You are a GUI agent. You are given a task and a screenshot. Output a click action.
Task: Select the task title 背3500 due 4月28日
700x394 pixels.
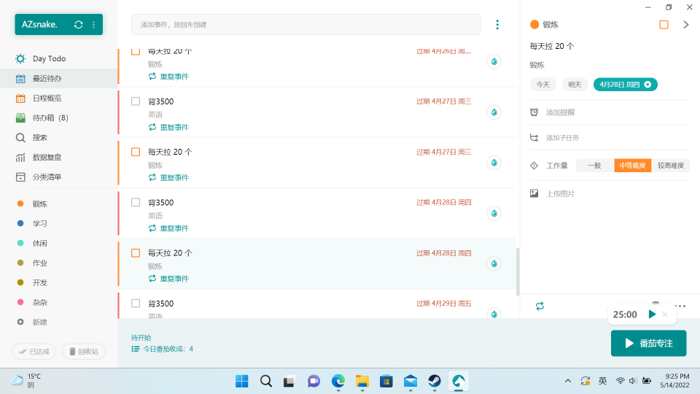coord(161,203)
